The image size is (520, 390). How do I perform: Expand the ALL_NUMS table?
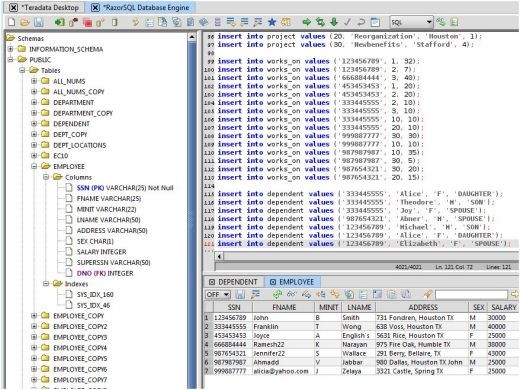click(34, 81)
